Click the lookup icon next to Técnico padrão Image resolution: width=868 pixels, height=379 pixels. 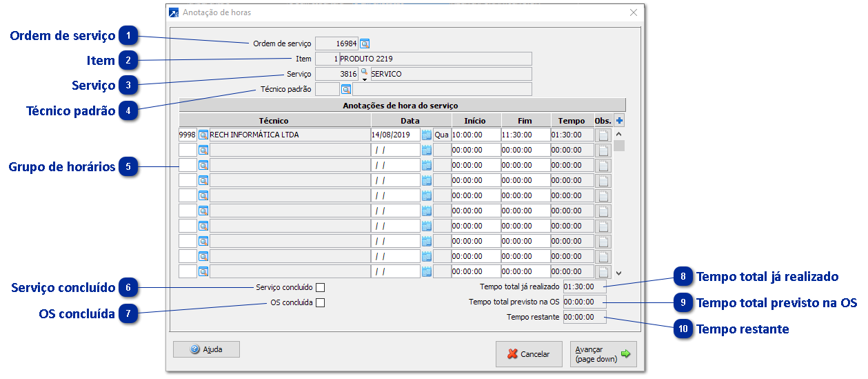point(346,89)
